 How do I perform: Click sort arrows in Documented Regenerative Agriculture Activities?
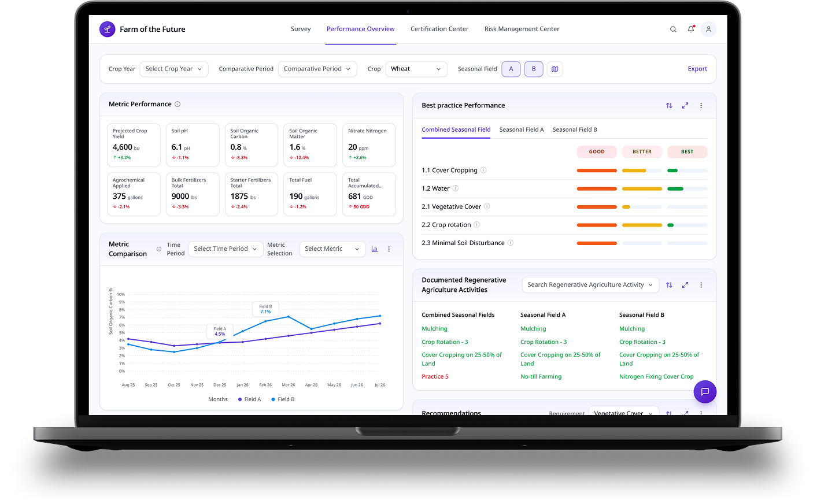(669, 285)
